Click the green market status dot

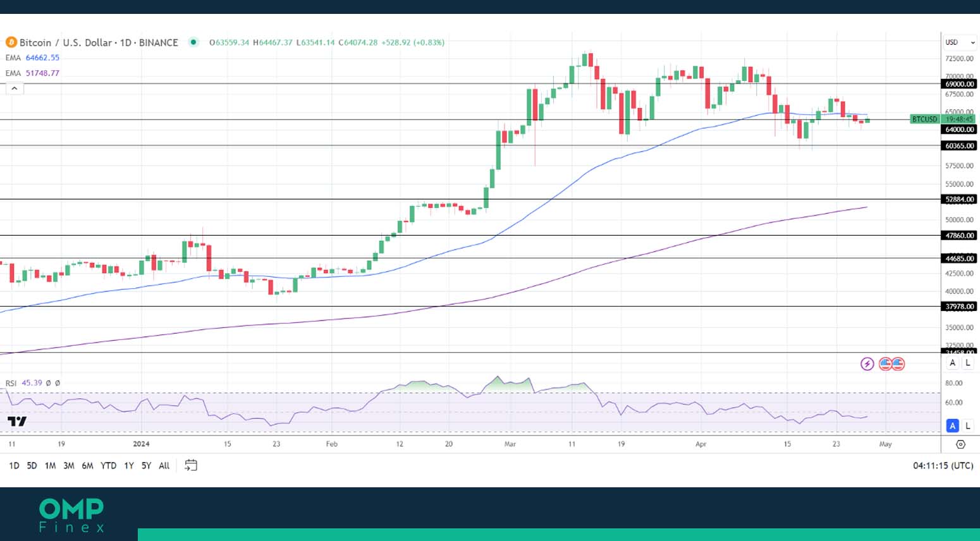(193, 42)
